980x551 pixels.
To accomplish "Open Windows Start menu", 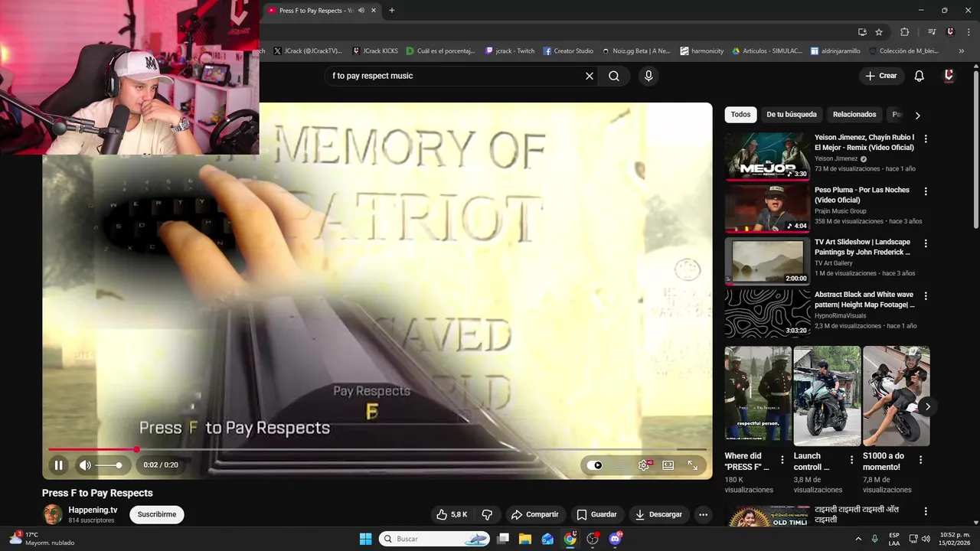I will pyautogui.click(x=365, y=539).
